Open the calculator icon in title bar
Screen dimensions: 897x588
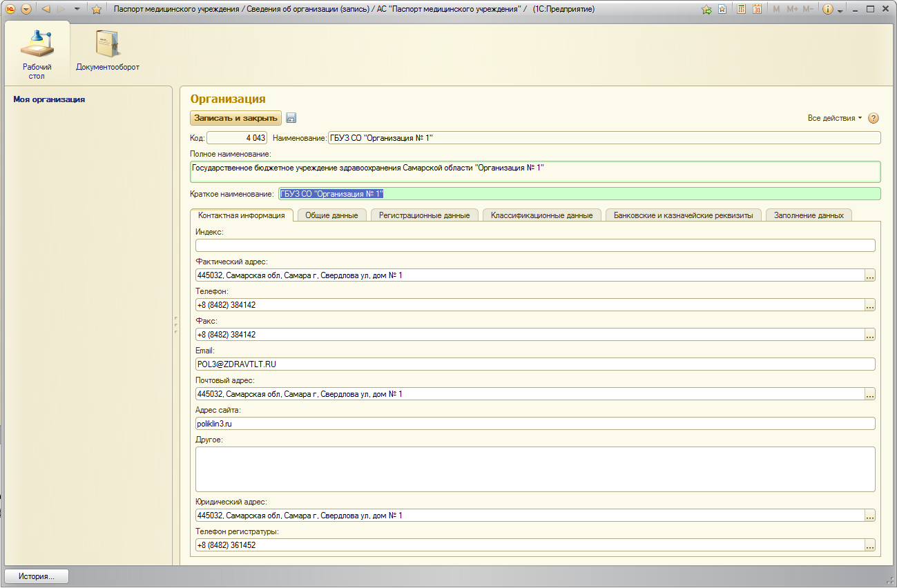[741, 9]
